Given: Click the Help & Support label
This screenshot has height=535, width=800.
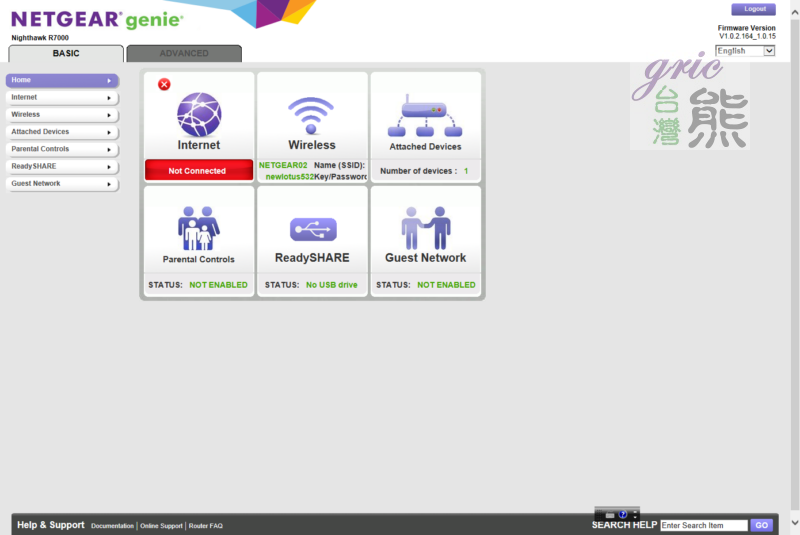Looking at the screenshot, I should (x=51, y=525).
